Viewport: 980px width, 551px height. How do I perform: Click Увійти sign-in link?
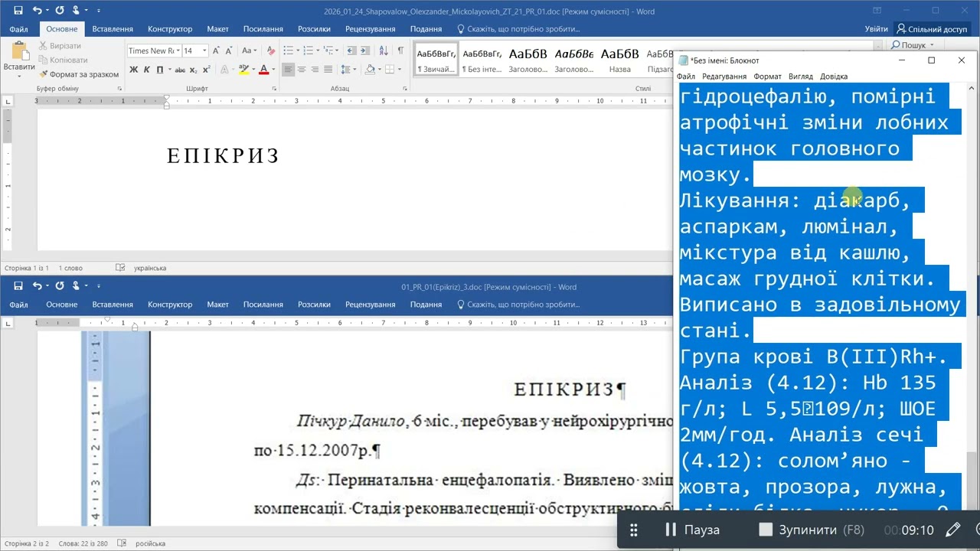pos(876,29)
